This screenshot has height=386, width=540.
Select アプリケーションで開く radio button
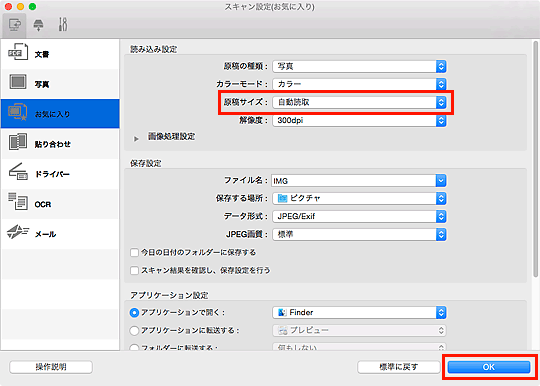click(134, 313)
